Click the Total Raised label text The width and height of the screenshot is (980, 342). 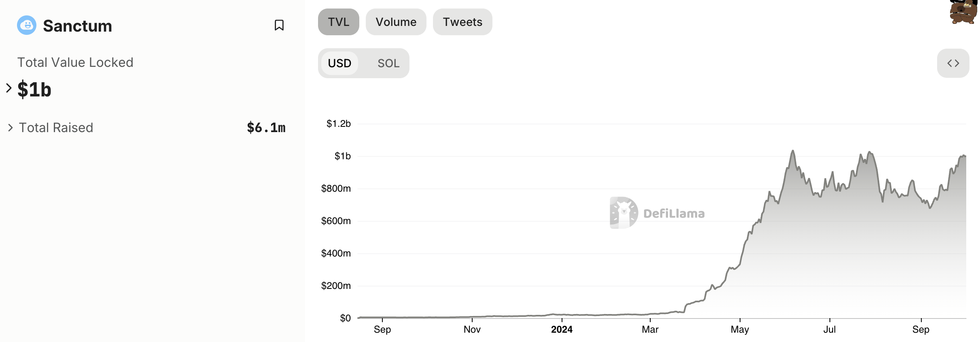coord(56,128)
